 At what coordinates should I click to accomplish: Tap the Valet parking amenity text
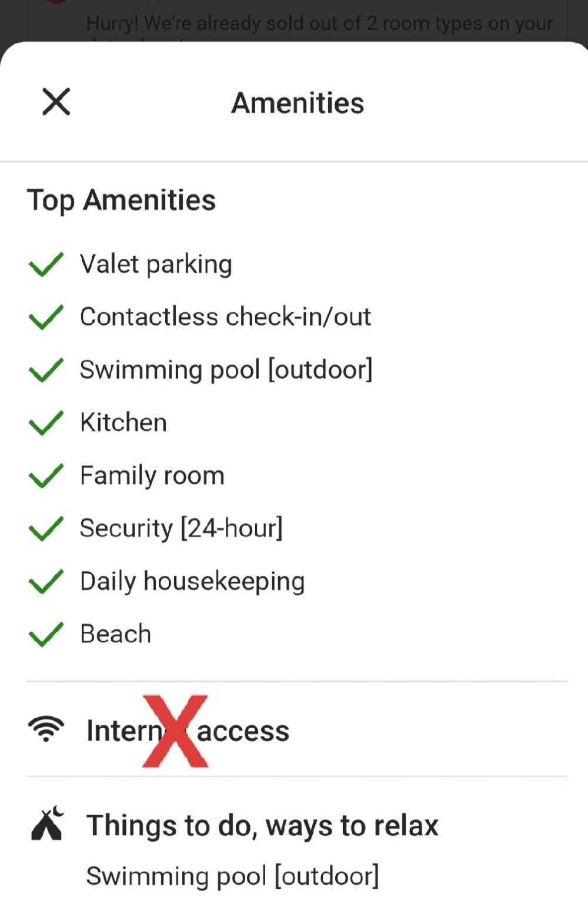pos(156,264)
